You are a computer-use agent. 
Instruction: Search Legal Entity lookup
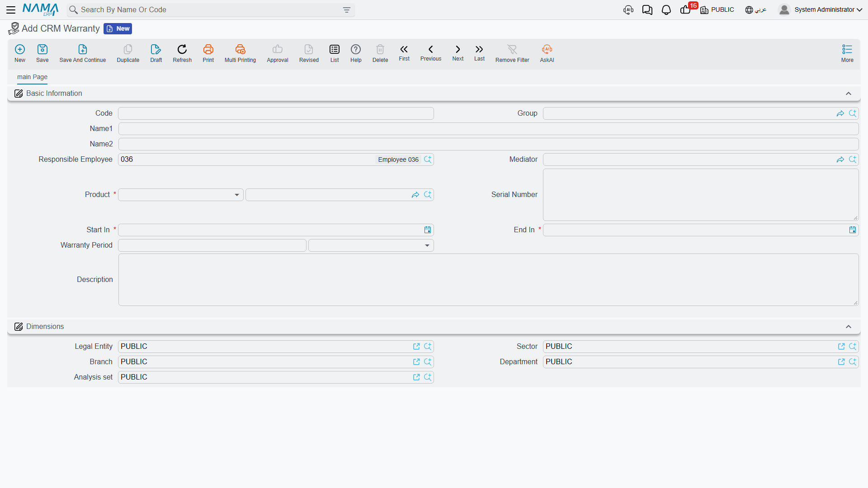(x=428, y=347)
